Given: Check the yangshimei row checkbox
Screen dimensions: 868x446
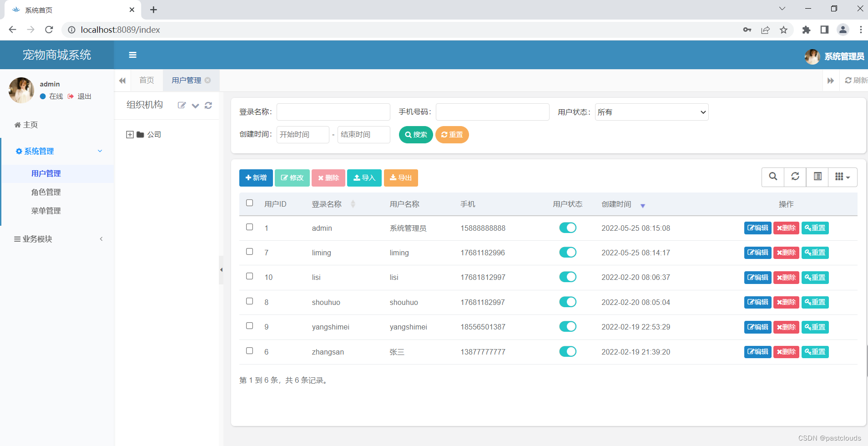Looking at the screenshot, I should click(x=249, y=326).
